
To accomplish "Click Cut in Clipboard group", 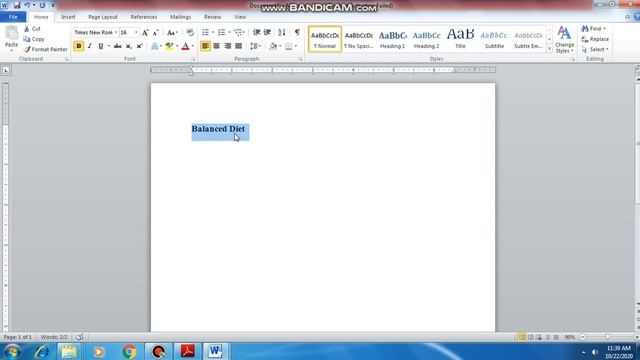I will tap(32, 29).
